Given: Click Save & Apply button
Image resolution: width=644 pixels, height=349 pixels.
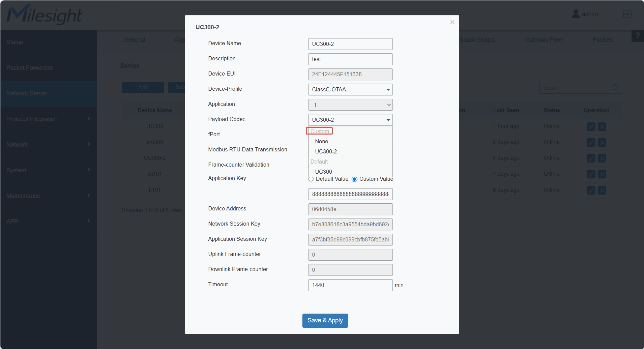Looking at the screenshot, I should (325, 321).
